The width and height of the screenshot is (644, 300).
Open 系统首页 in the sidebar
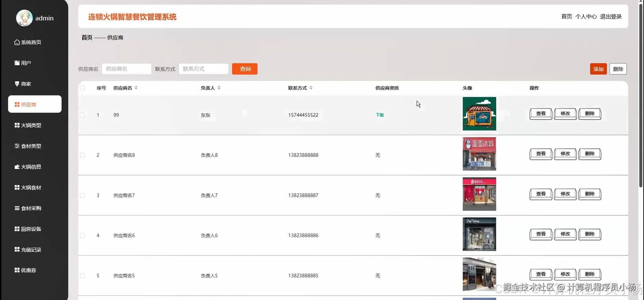coord(35,42)
